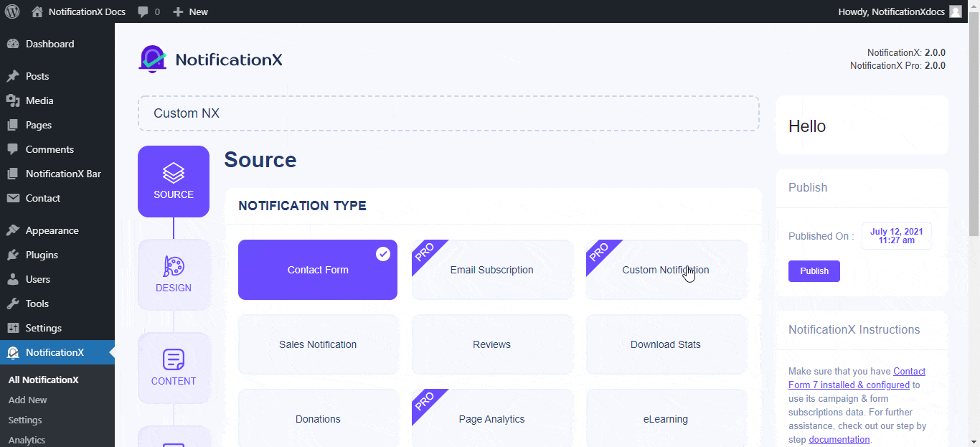Switch to the Content step tab

pyautogui.click(x=174, y=368)
